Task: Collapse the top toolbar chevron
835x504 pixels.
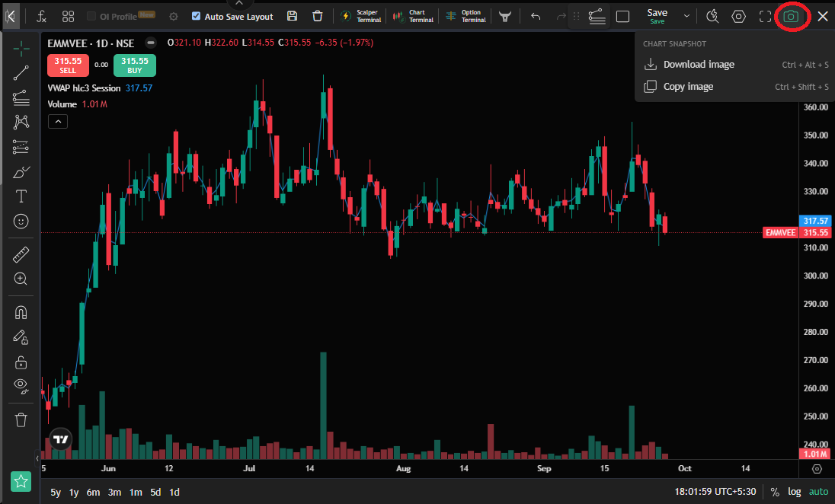Action: tap(239, 3)
